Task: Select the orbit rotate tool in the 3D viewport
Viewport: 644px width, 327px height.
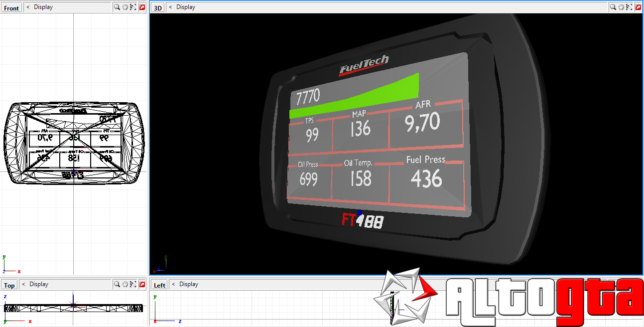Action: 630,7
